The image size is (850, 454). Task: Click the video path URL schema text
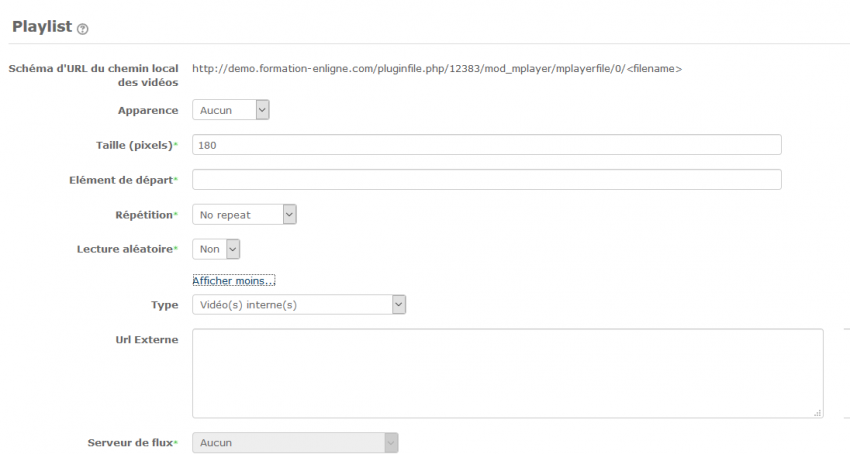[x=436, y=69]
